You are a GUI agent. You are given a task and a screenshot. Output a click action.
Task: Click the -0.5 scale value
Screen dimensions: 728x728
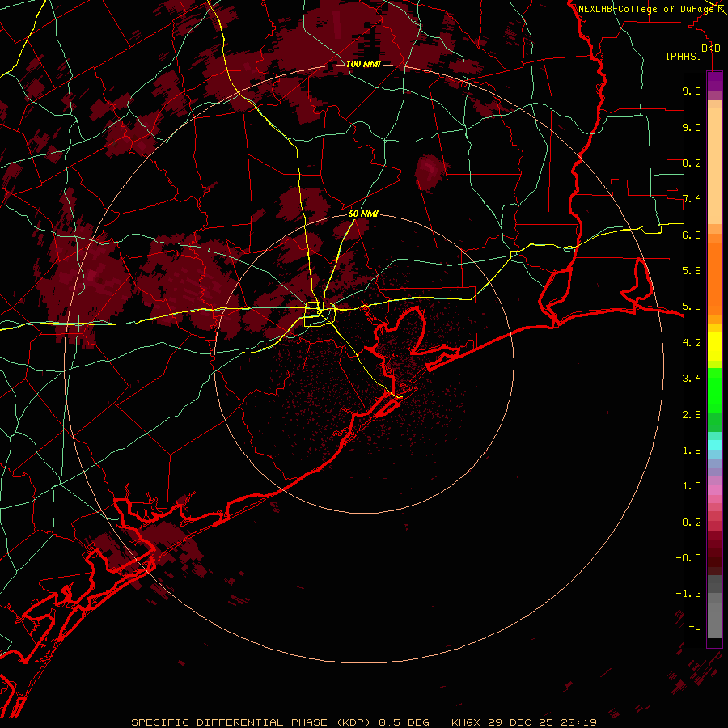tap(688, 558)
